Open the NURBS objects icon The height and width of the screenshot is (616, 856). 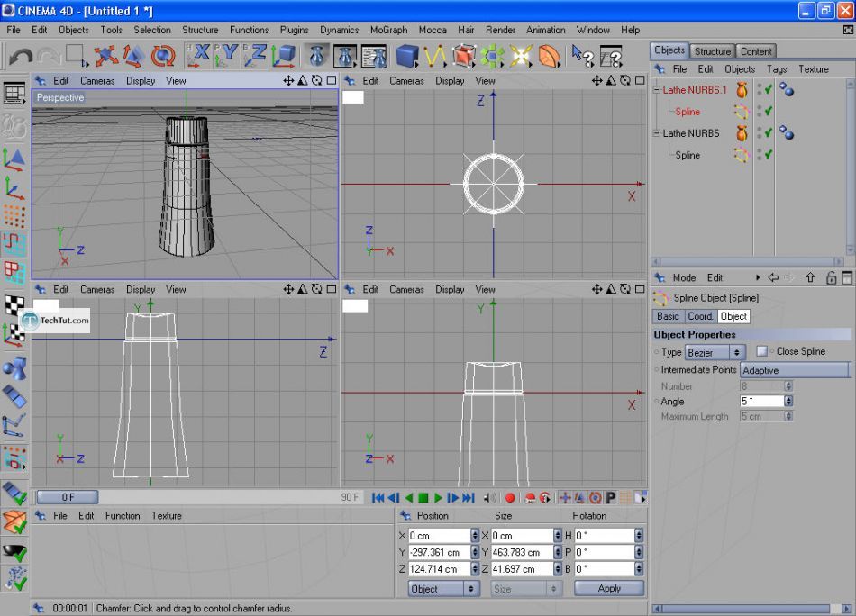(463, 56)
